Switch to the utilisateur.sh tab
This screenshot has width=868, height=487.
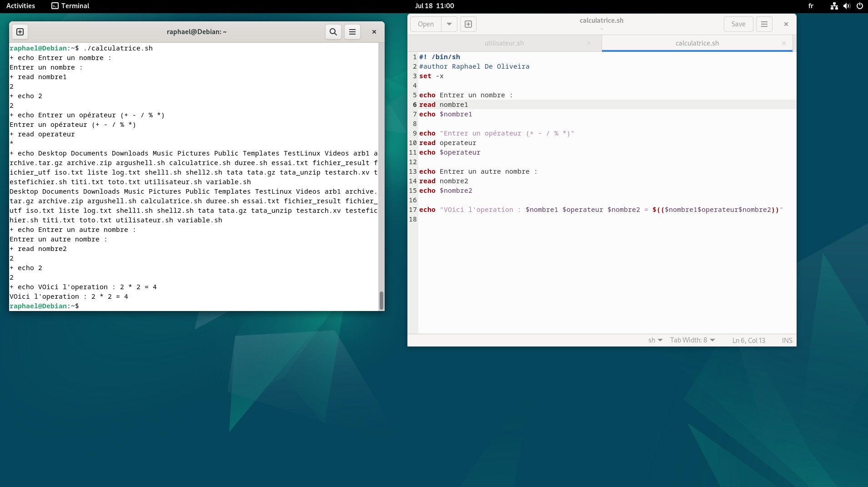[x=504, y=43]
